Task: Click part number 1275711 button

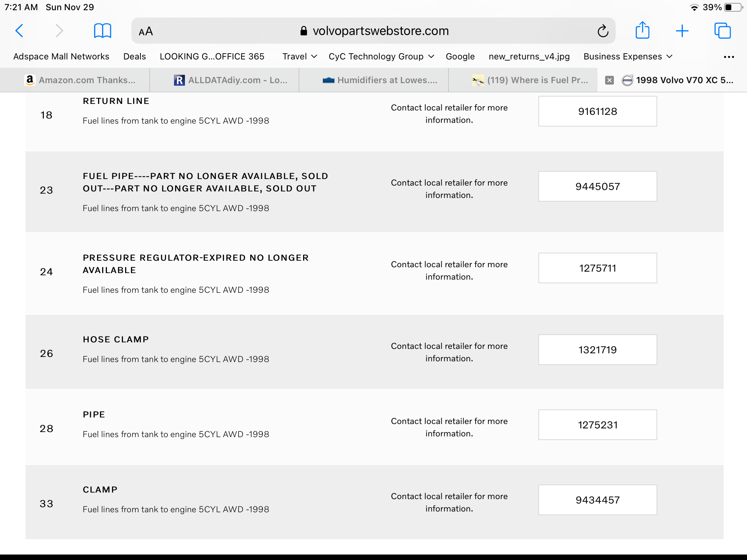Action: coord(597,268)
